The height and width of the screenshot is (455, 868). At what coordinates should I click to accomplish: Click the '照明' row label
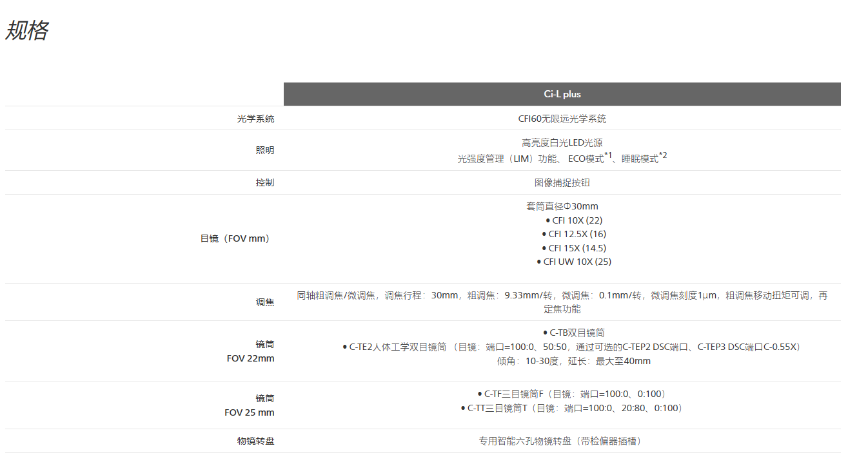pyautogui.click(x=265, y=150)
